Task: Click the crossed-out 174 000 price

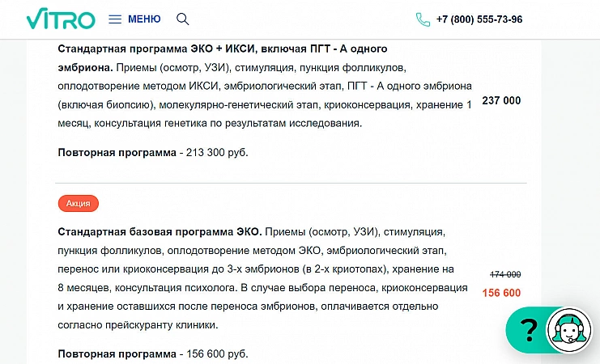Action: [505, 275]
